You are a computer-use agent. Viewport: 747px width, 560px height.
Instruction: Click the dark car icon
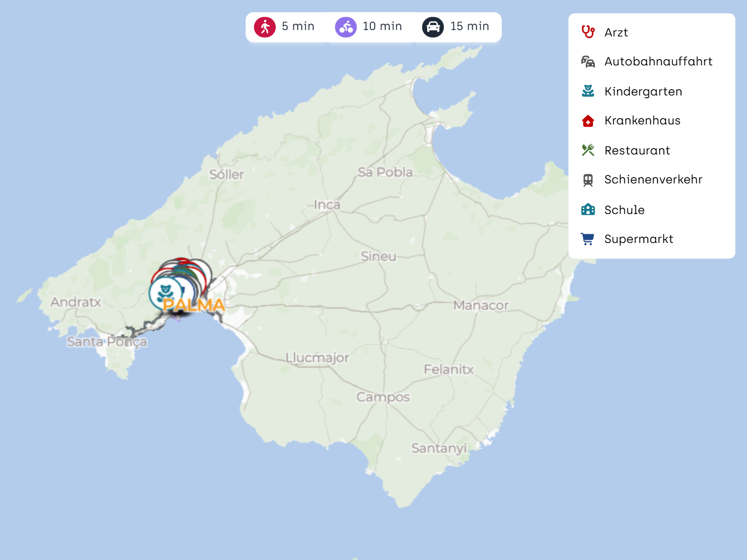433,27
